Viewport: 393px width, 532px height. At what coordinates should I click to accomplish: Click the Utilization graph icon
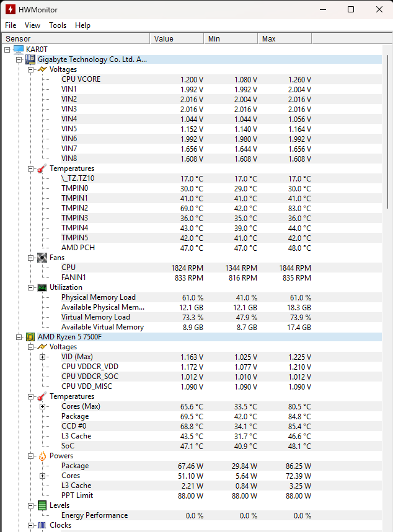point(42,288)
